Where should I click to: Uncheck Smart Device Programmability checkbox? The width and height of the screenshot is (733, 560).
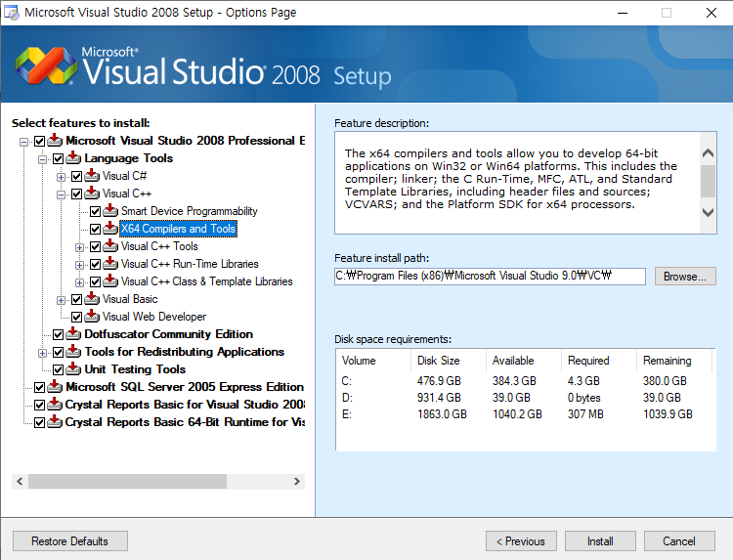click(95, 212)
